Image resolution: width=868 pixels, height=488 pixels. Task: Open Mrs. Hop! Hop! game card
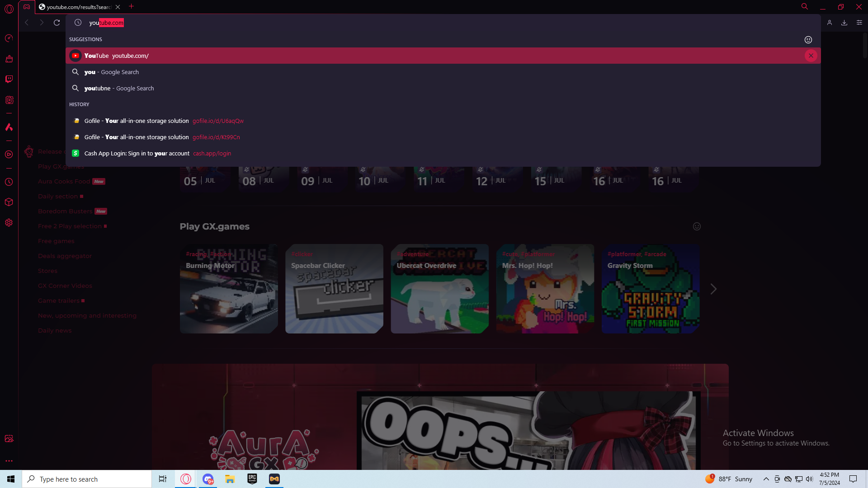pos(545,289)
